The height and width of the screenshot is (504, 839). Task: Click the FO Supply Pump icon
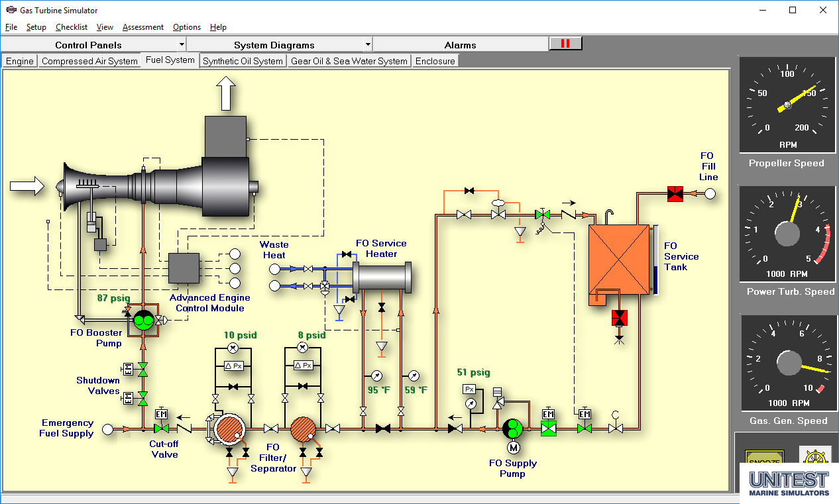point(512,428)
